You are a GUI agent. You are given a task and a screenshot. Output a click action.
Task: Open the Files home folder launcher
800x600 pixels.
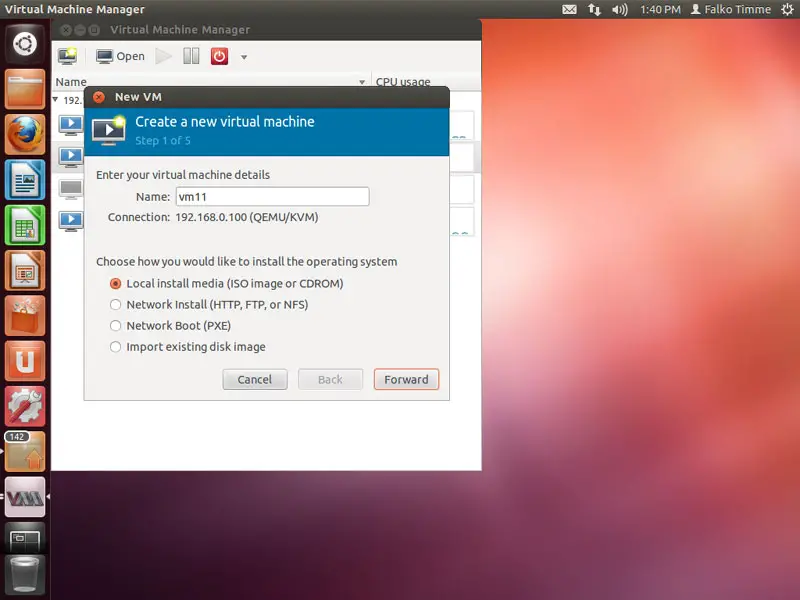coord(24,89)
